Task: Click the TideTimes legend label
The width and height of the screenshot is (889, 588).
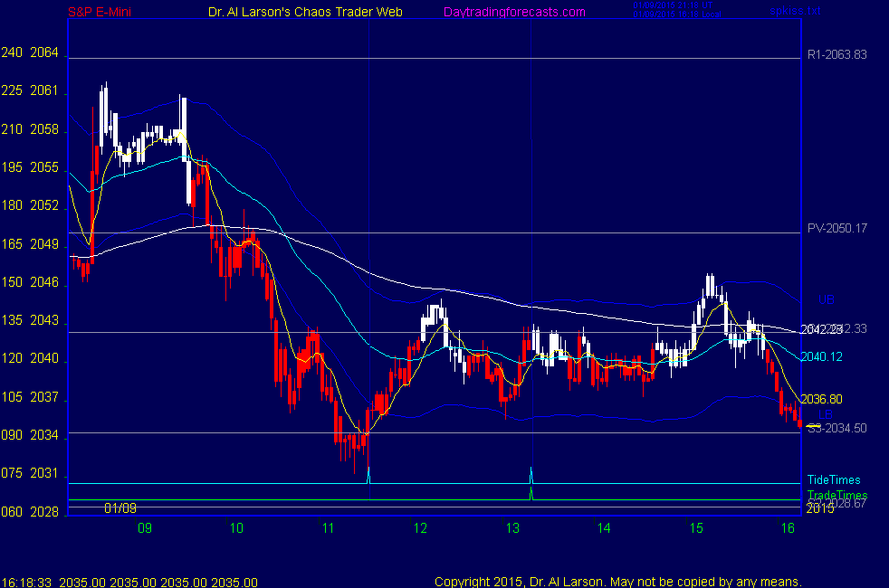Action: click(834, 480)
